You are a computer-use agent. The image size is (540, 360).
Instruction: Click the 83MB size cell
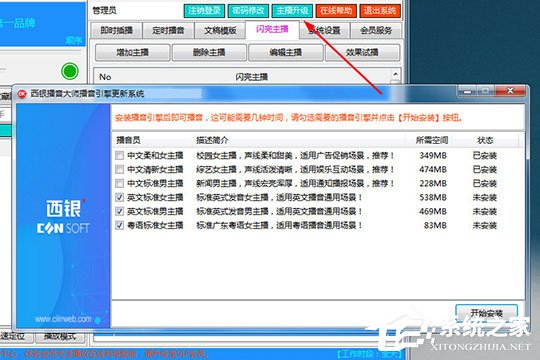tap(435, 225)
